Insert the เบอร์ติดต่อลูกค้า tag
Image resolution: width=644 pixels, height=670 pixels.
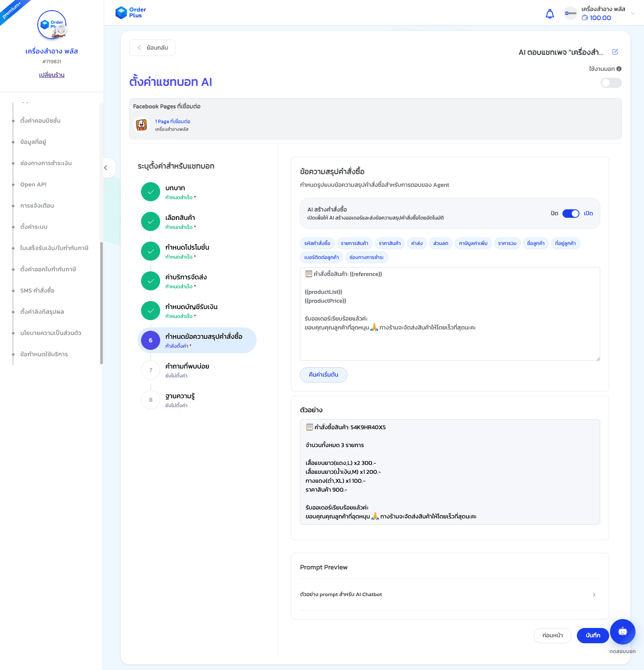tap(322, 257)
